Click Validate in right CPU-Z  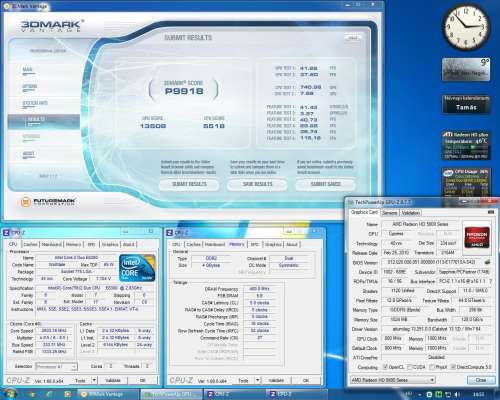point(276,380)
